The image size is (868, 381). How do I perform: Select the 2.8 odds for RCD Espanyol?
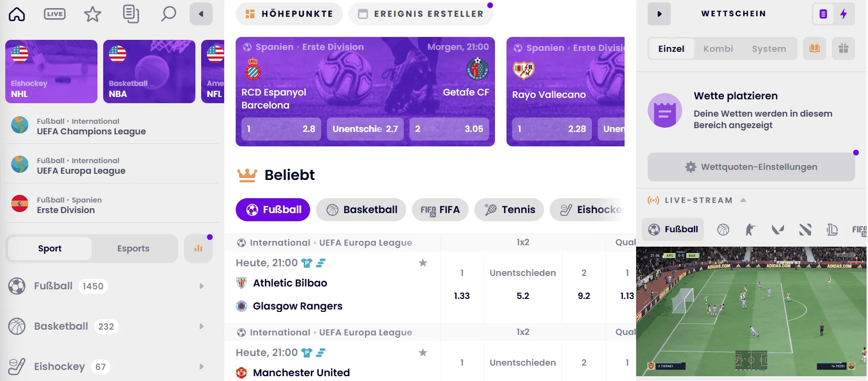(280, 129)
